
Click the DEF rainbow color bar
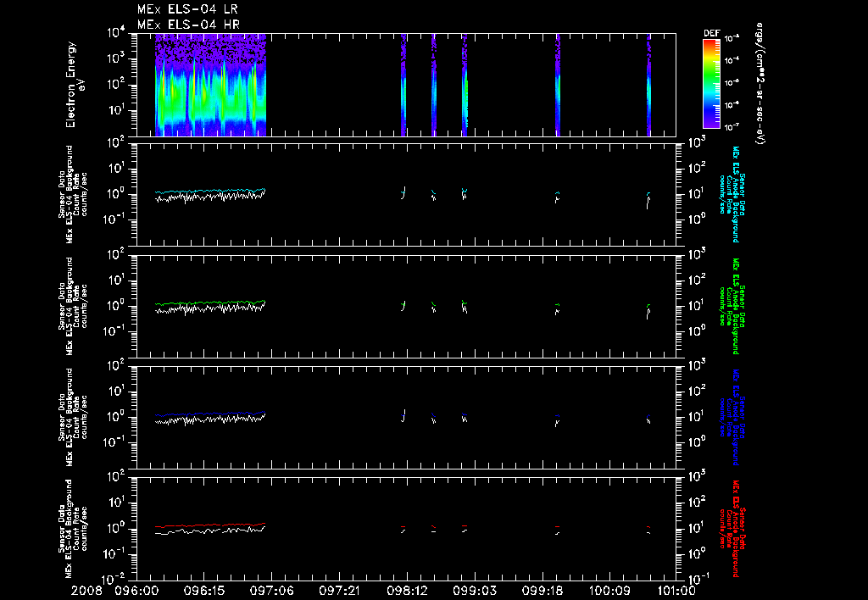click(711, 84)
